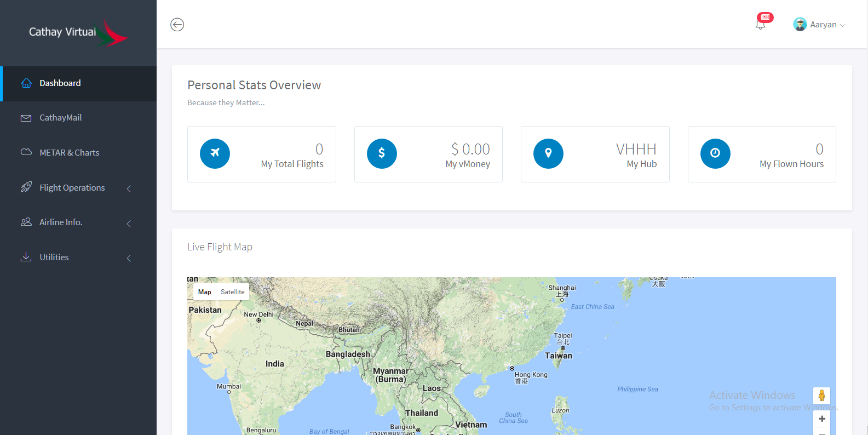Click the Dashboard home icon
The width and height of the screenshot is (868, 435).
26,83
